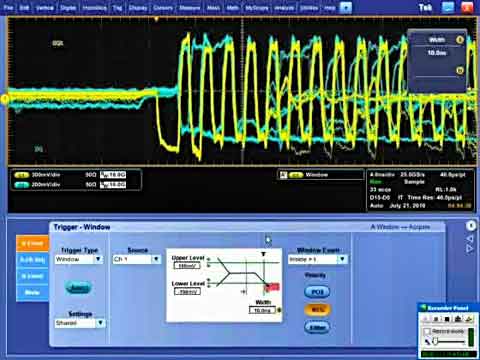Open the MyScope menu
Viewport: 480px width, 360px height.
coord(256,7)
